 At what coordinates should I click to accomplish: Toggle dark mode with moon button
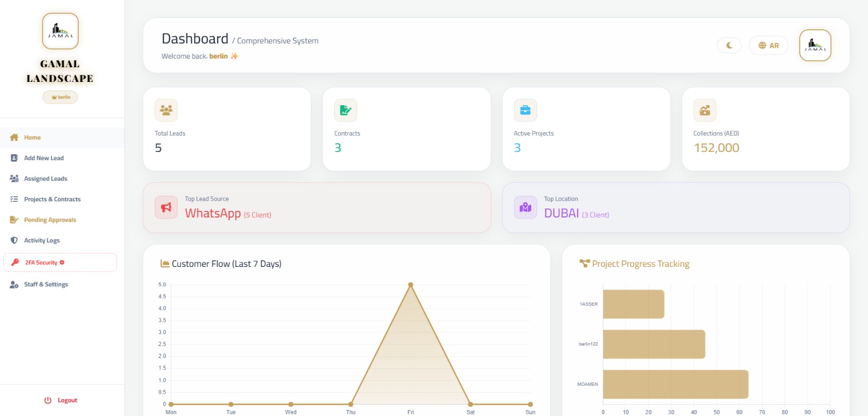pyautogui.click(x=729, y=46)
